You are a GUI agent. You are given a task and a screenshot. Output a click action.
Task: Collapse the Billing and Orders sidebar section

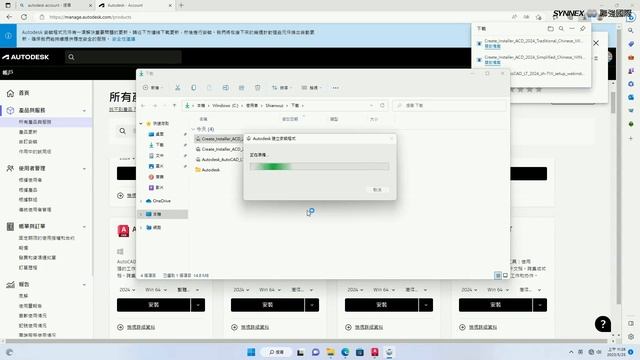coord(84,227)
